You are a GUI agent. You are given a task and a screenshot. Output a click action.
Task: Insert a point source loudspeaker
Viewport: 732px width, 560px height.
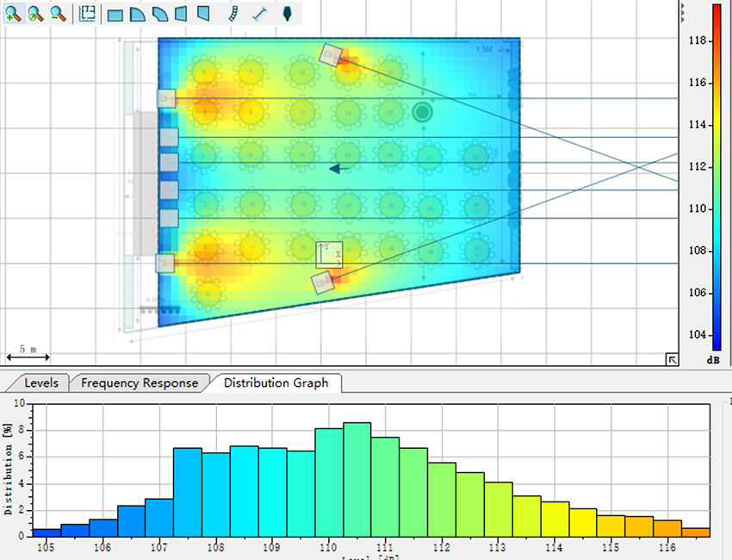[287, 14]
